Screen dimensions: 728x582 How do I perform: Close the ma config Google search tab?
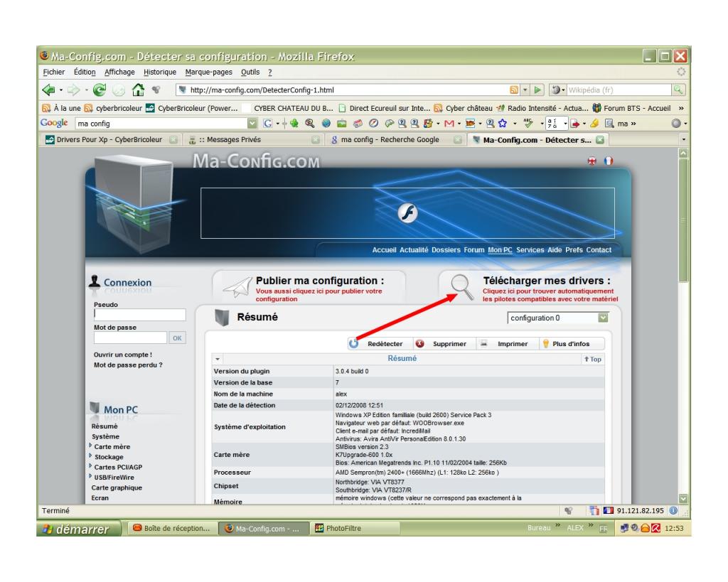[457, 140]
